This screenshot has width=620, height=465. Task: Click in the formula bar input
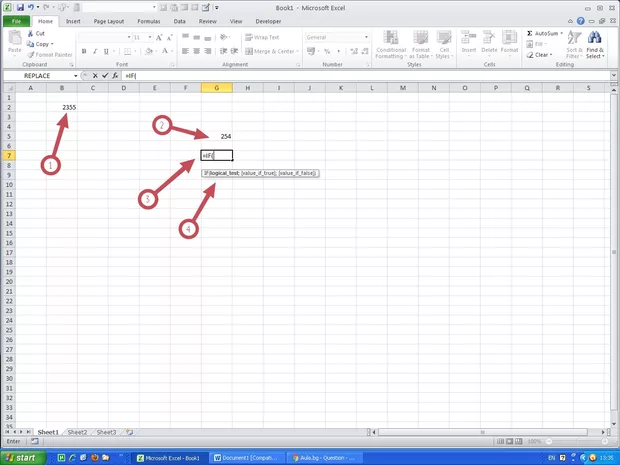[367, 76]
